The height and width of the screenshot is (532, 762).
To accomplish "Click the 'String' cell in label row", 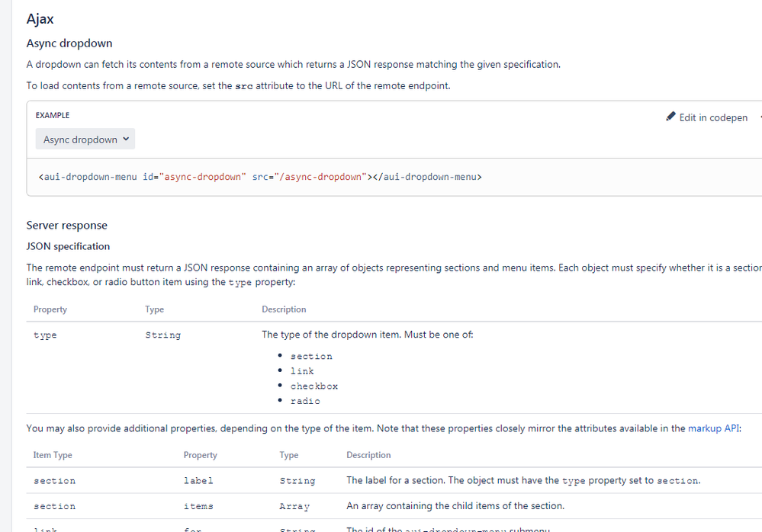I will tap(297, 480).
